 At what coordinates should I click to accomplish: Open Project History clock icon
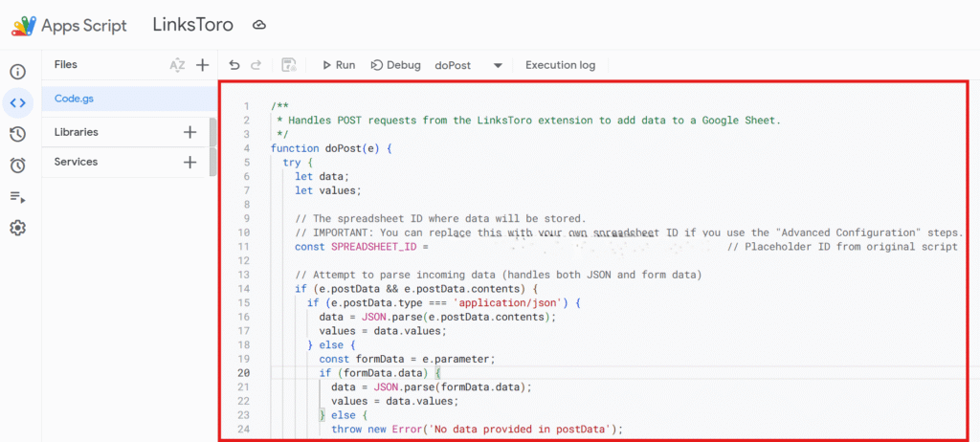[x=17, y=134]
